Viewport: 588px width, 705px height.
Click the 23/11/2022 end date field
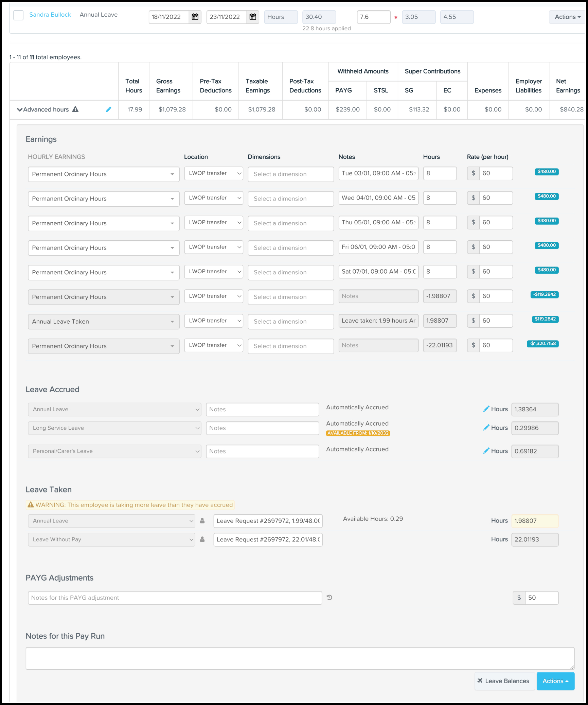(227, 17)
